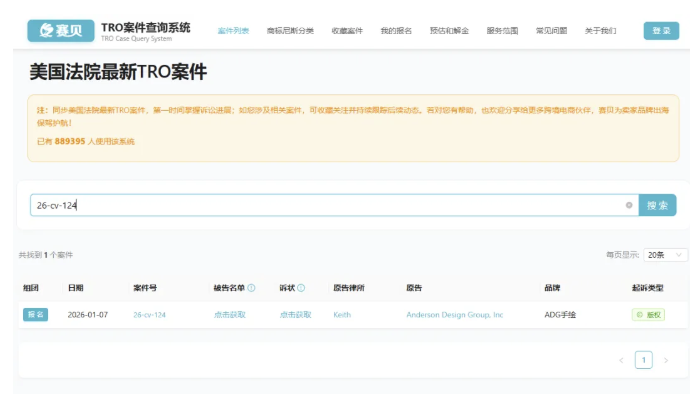Clear the search box with the X icon
This screenshot has width=695, height=401.
pos(629,205)
